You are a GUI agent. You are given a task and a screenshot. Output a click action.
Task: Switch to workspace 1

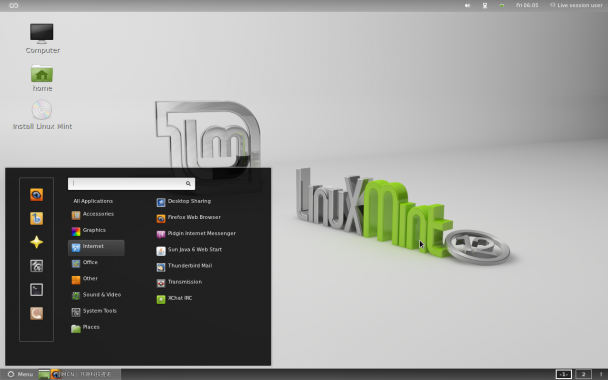[563, 374]
